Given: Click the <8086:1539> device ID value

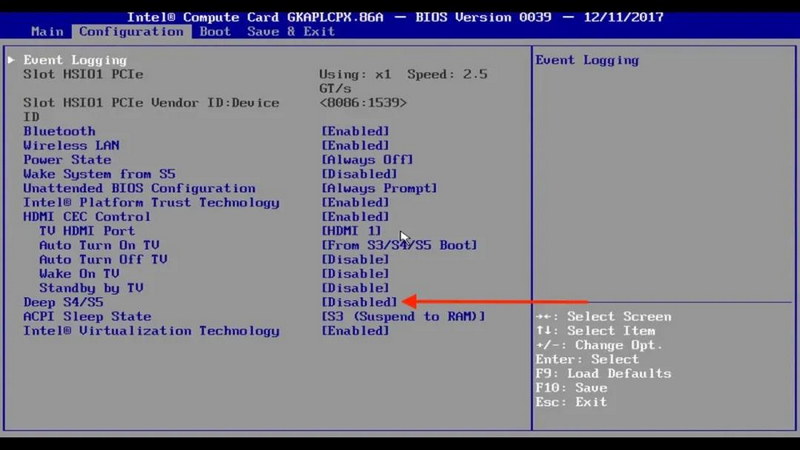Looking at the screenshot, I should (363, 103).
